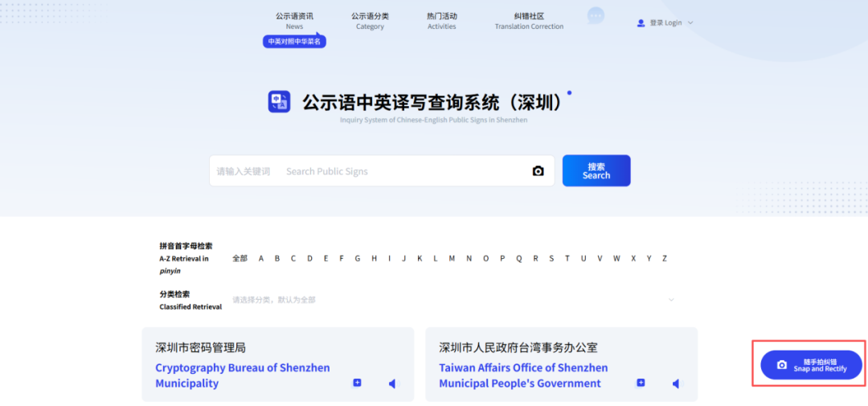Viewport: 868px width, 406px height.
Task: Click the camera icon in the search box
Action: tap(538, 171)
